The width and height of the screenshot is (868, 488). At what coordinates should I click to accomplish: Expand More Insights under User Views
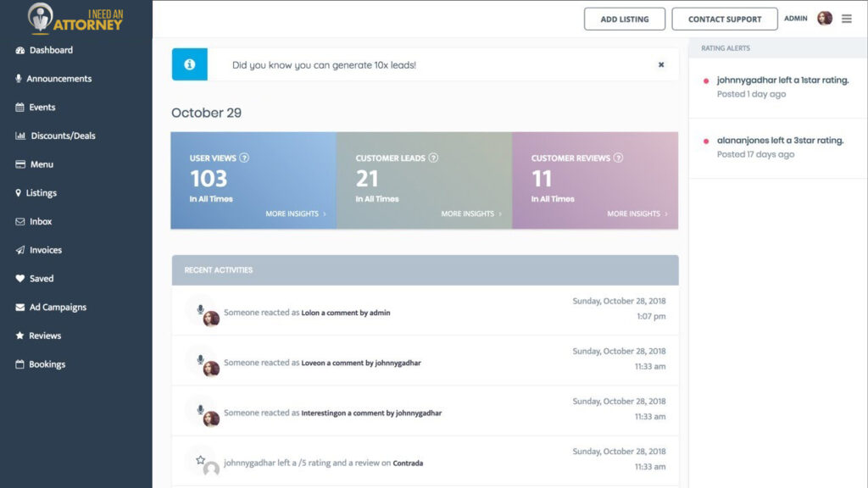pos(296,214)
